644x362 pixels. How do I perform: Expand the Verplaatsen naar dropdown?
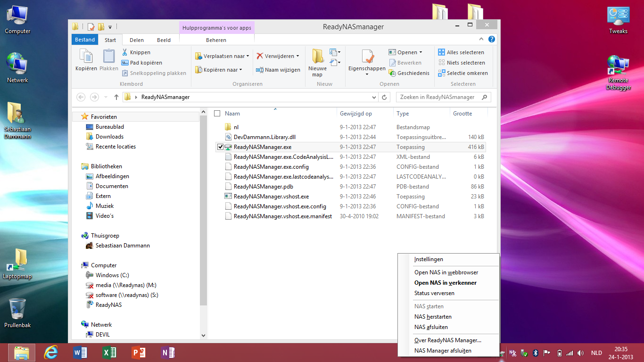point(248,56)
